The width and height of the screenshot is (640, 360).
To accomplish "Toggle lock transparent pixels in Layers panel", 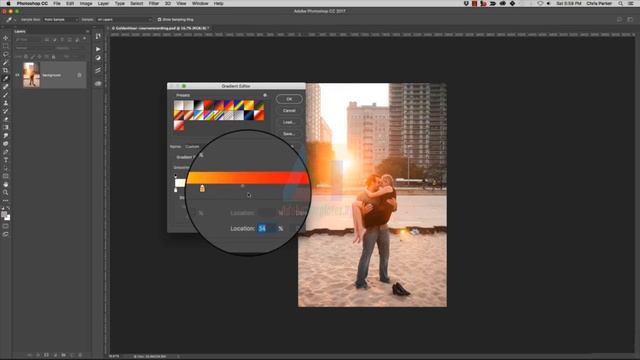I will pos(26,57).
